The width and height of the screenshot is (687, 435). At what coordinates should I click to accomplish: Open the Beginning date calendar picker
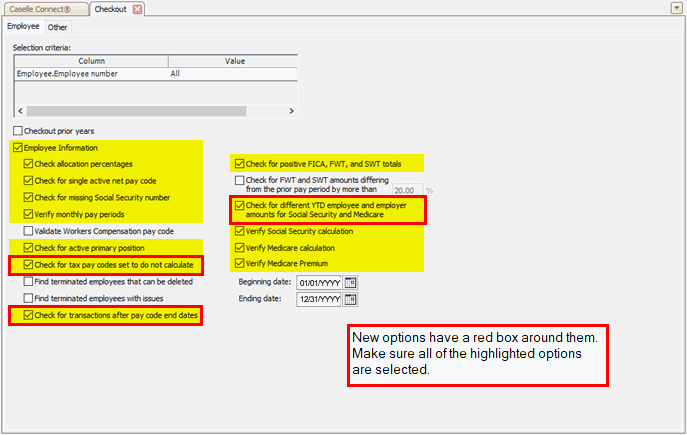[350, 283]
